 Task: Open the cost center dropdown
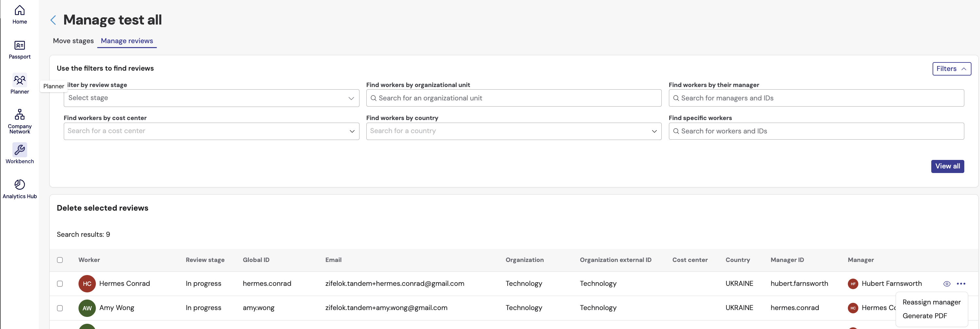pos(211,131)
